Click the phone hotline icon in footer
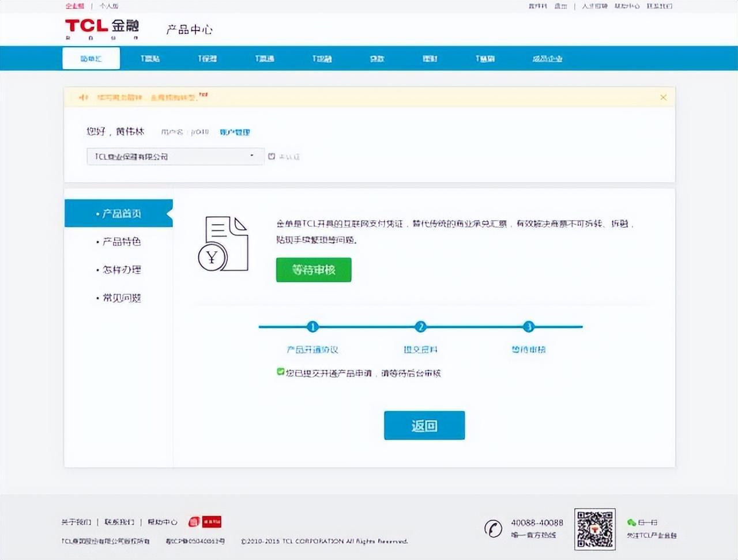Screen dimensions: 738x560 493,528
